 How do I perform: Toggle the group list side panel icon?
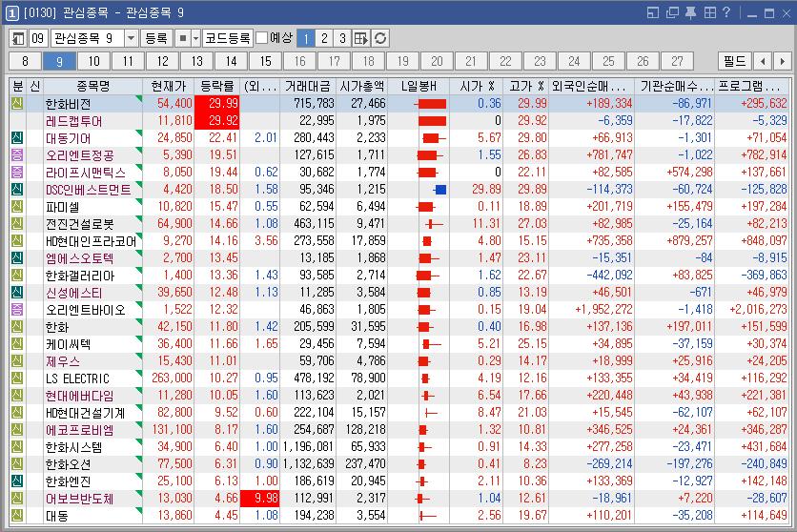coord(18,39)
